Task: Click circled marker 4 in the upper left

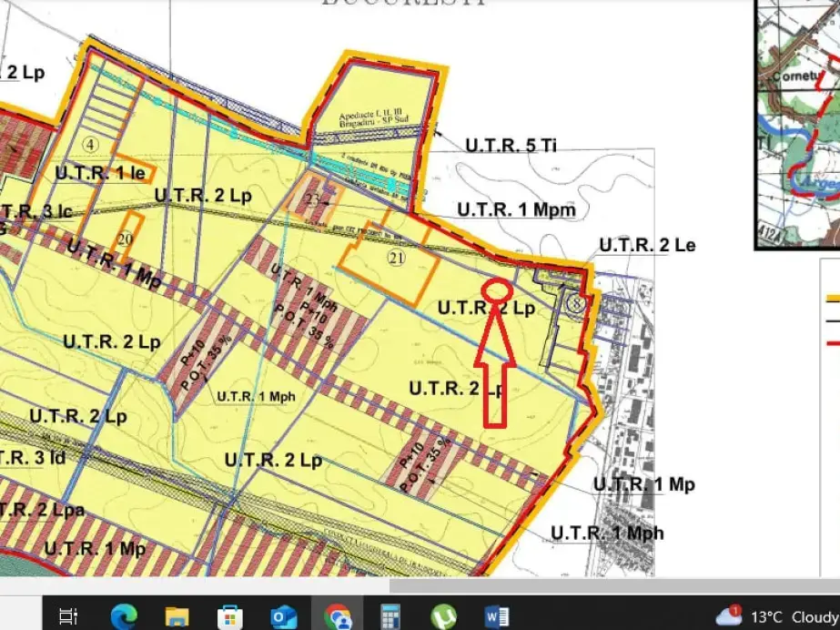Action: [x=89, y=144]
